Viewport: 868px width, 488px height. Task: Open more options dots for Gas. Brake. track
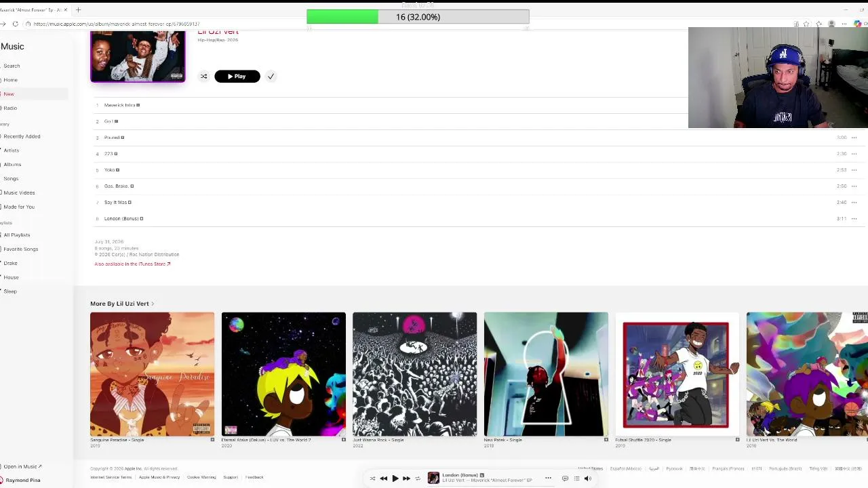pyautogui.click(x=854, y=186)
